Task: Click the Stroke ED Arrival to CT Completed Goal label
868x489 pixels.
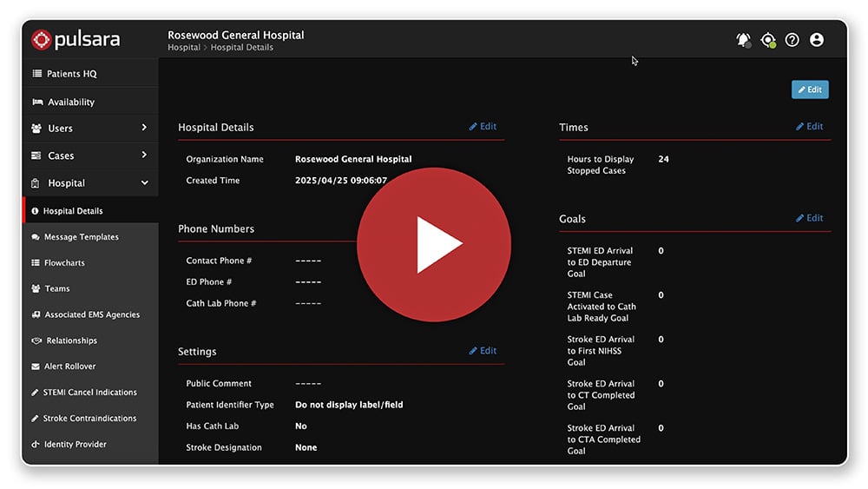Action: tap(601, 395)
